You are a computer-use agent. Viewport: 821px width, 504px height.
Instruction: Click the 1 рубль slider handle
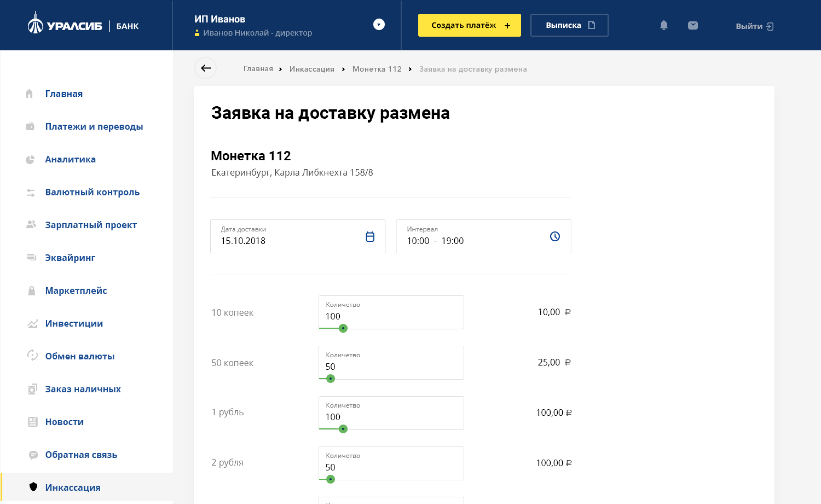(x=343, y=429)
